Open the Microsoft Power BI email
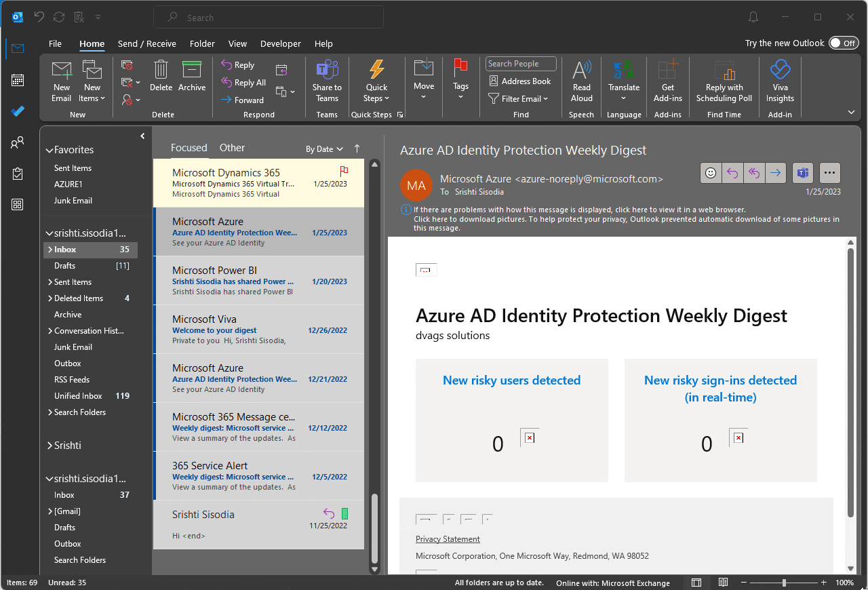The width and height of the screenshot is (868, 590). click(259, 281)
